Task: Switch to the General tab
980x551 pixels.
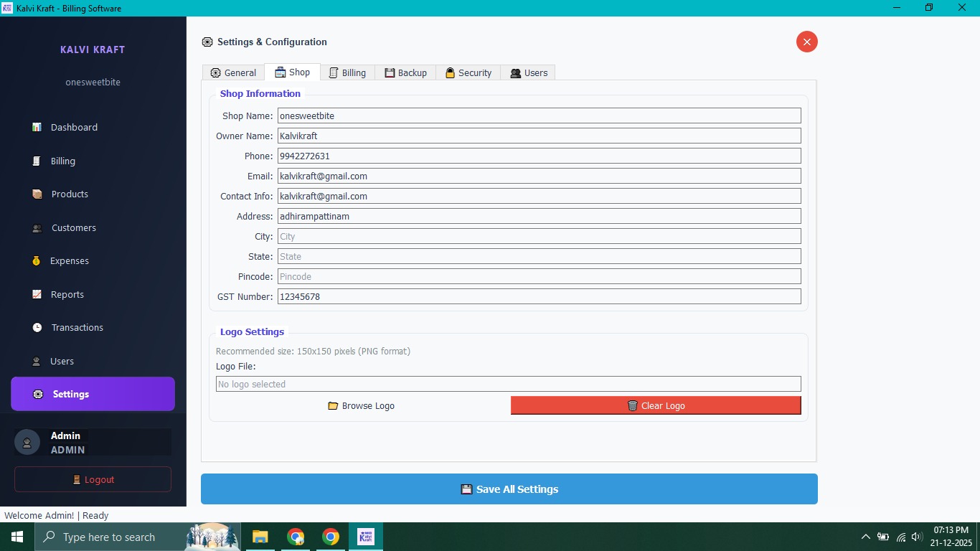Action: tap(233, 72)
